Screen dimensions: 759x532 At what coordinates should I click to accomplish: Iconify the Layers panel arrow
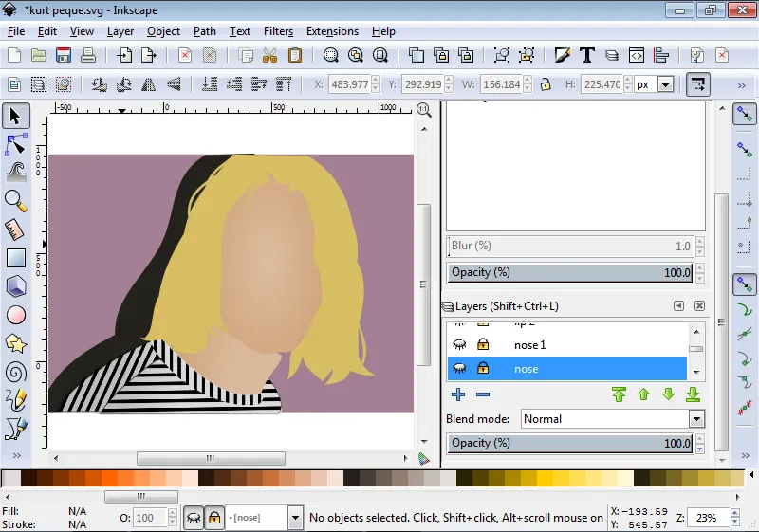click(x=678, y=305)
